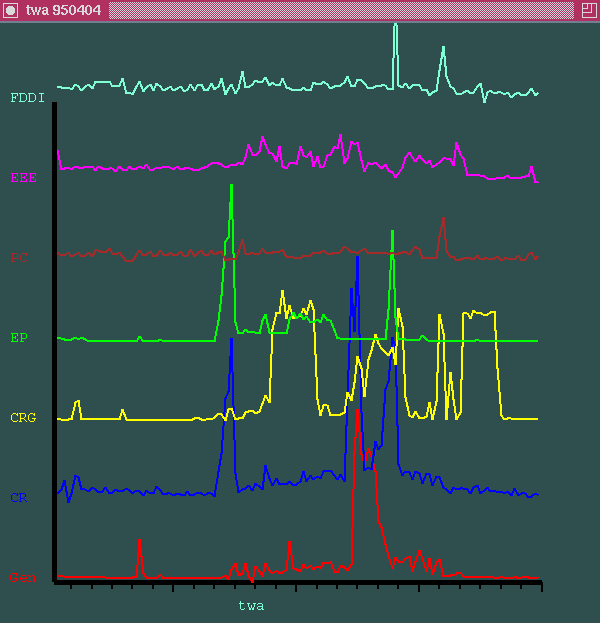Click the highest blue CR peak
This screenshot has width=600, height=623.
(x=357, y=258)
